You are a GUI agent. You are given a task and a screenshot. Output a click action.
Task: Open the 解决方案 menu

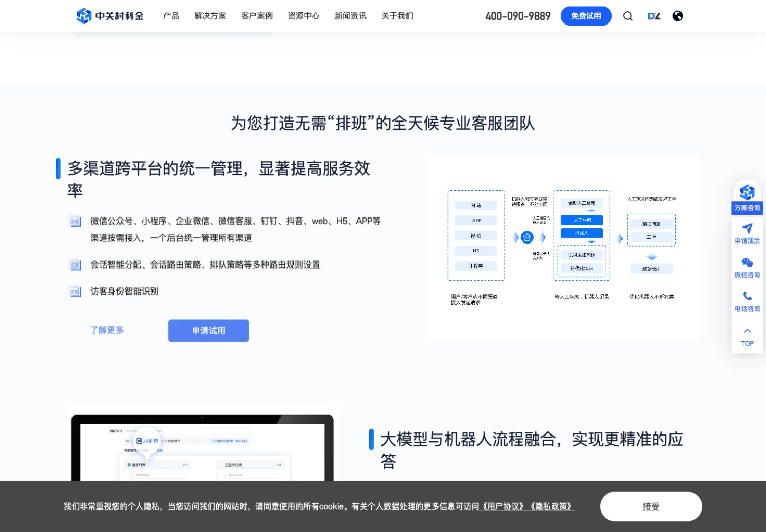pyautogui.click(x=210, y=16)
